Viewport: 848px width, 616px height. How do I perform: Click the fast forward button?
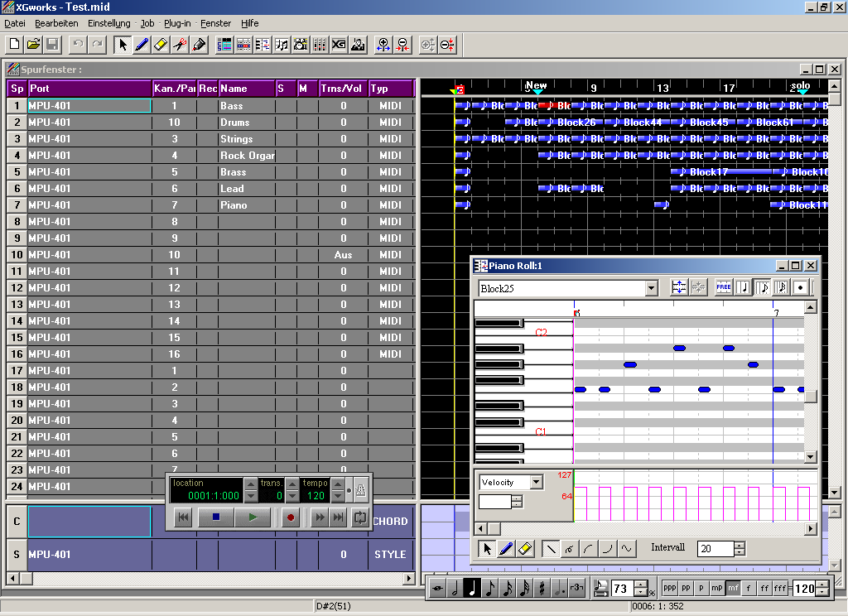320,517
